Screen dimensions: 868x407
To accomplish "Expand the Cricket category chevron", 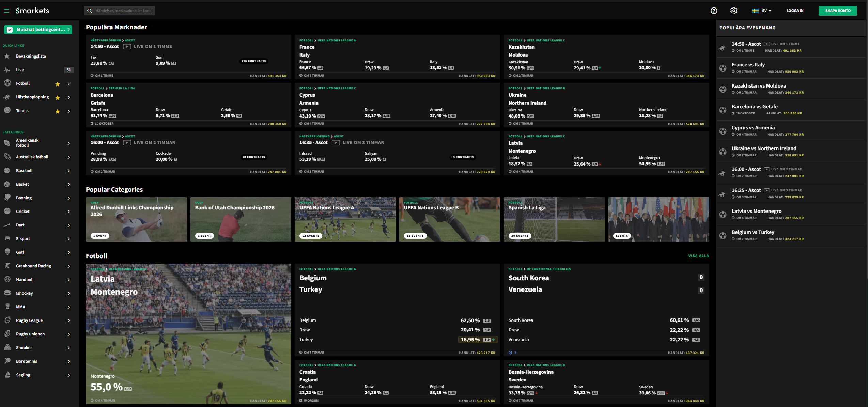I will (69, 212).
